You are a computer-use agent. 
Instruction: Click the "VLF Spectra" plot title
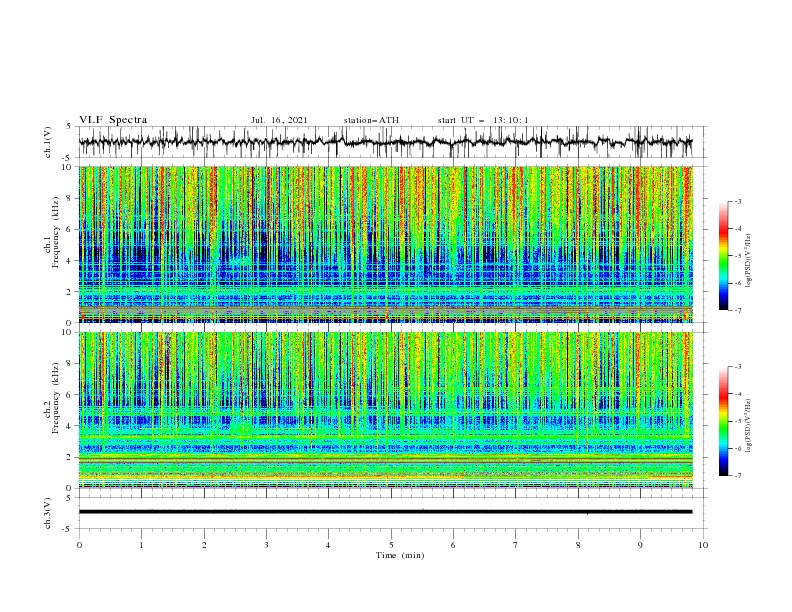point(113,120)
